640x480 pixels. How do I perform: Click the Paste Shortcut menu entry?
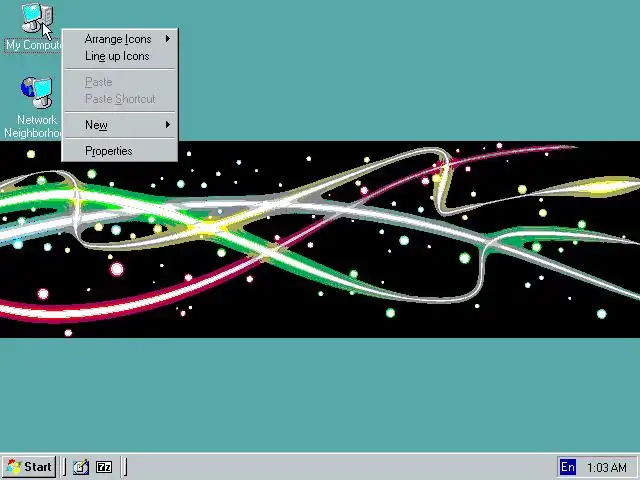coord(120,99)
